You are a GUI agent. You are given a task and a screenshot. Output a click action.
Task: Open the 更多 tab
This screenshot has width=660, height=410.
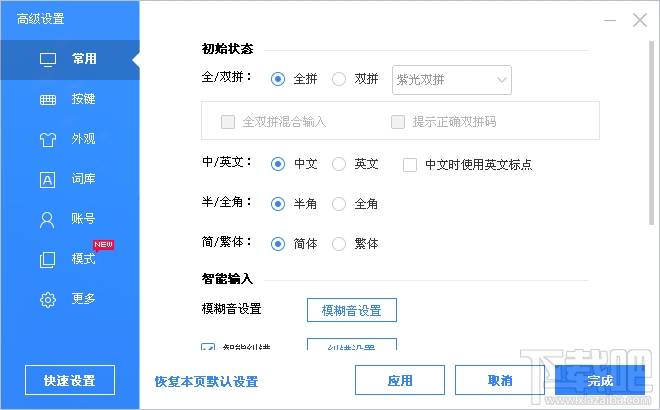70,300
